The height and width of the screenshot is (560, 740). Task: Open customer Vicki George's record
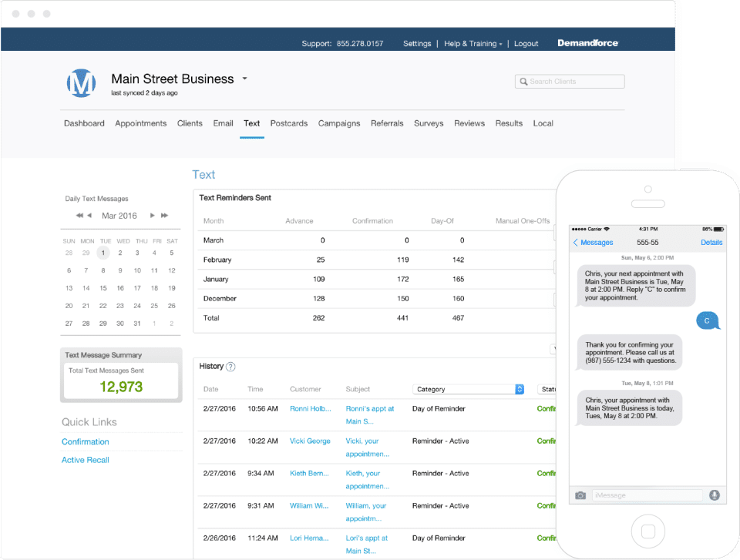click(310, 441)
